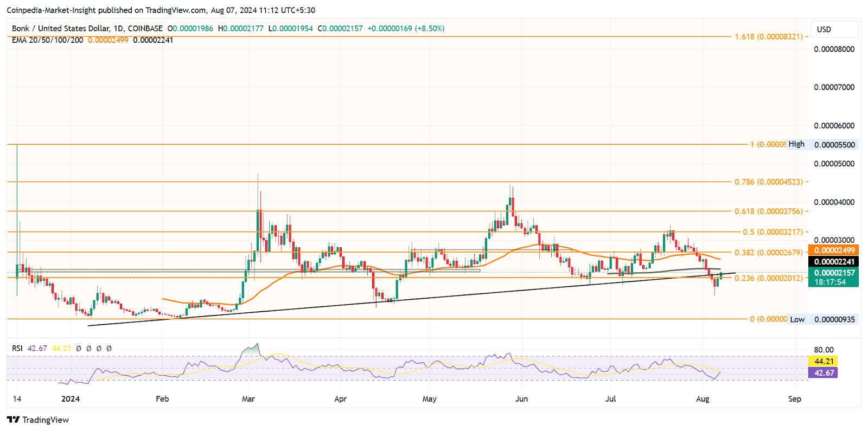
Task: Open the USD currency selector
Action: pos(834,29)
